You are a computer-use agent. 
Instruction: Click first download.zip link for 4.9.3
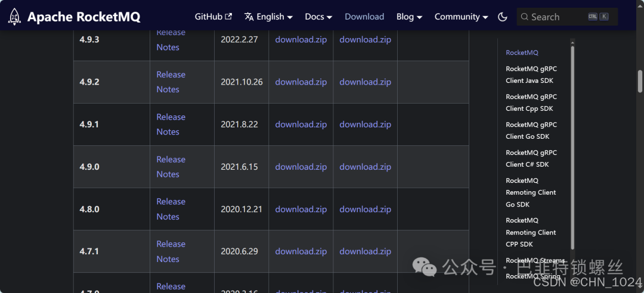coord(301,40)
